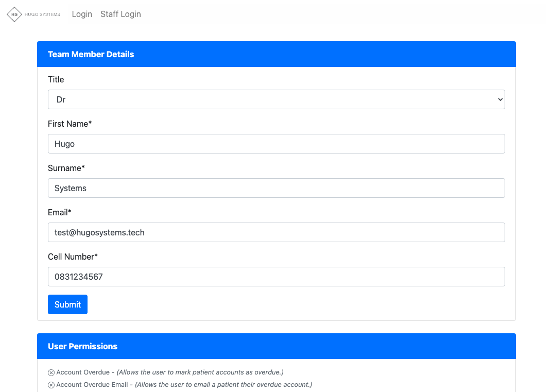Click the Title field label
Screen dimensions: 553x392
click(56, 79)
